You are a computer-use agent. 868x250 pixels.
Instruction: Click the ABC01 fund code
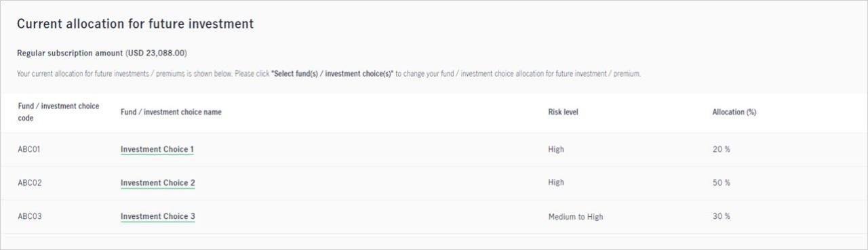(29, 149)
